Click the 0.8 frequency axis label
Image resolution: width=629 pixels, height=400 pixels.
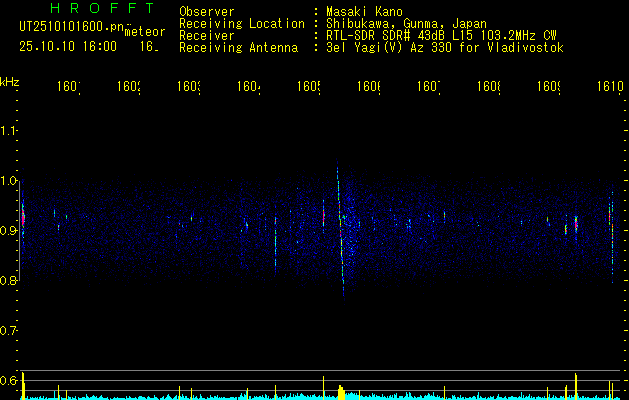click(8, 280)
